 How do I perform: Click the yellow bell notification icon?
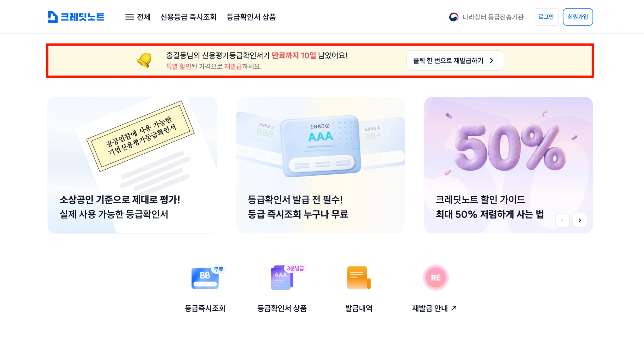click(145, 60)
